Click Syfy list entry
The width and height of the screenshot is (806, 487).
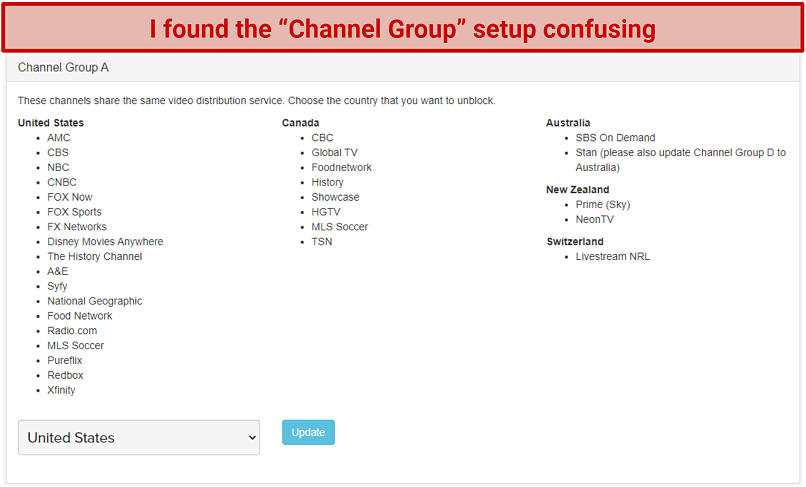tap(58, 286)
